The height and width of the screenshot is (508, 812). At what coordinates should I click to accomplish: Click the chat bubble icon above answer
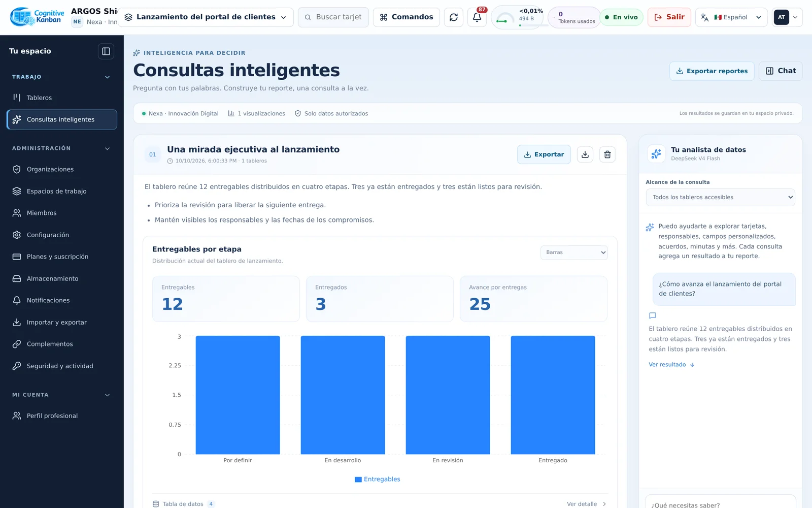pyautogui.click(x=653, y=315)
